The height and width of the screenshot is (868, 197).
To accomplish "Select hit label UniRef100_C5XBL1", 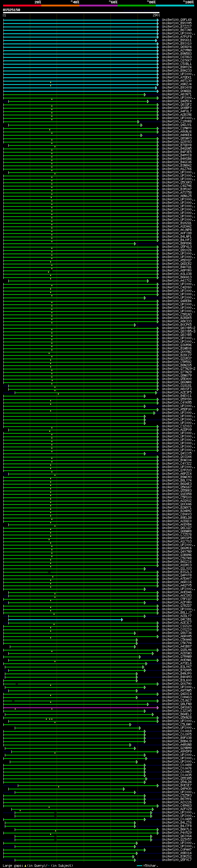I will [x=177, y=64].
